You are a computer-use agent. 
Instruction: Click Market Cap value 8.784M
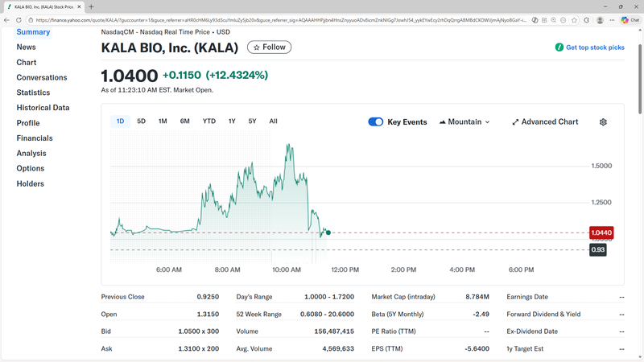(x=477, y=297)
